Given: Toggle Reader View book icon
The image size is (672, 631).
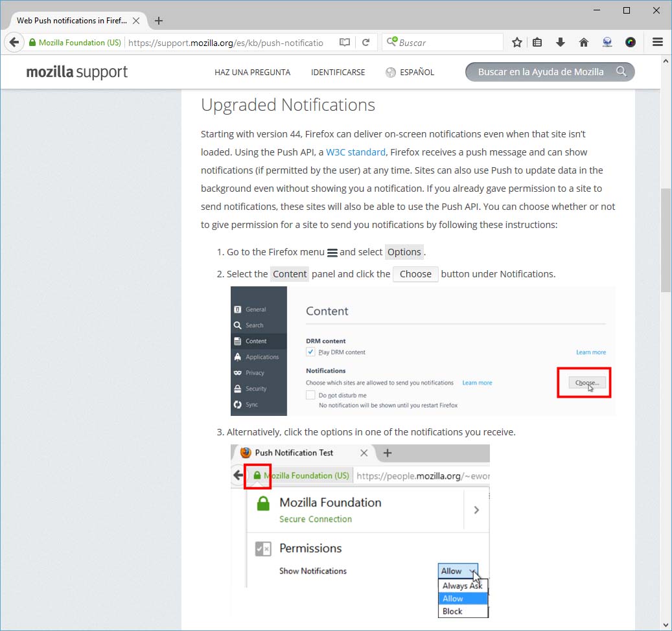Looking at the screenshot, I should tap(345, 42).
